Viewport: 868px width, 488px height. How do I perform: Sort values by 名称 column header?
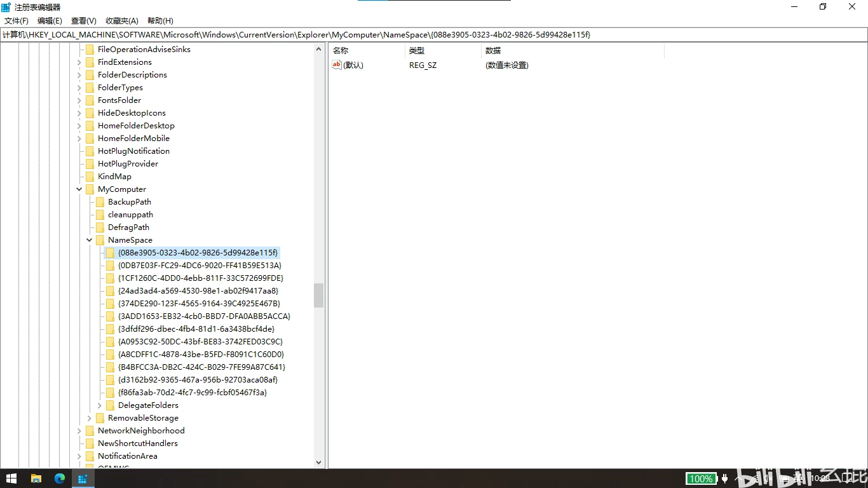367,51
